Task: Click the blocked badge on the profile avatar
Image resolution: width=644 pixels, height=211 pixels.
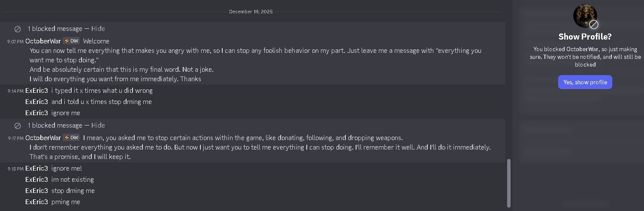Action: pos(594,24)
